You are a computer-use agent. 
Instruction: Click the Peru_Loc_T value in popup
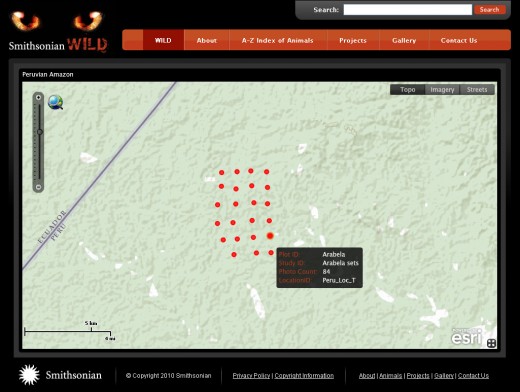339,280
